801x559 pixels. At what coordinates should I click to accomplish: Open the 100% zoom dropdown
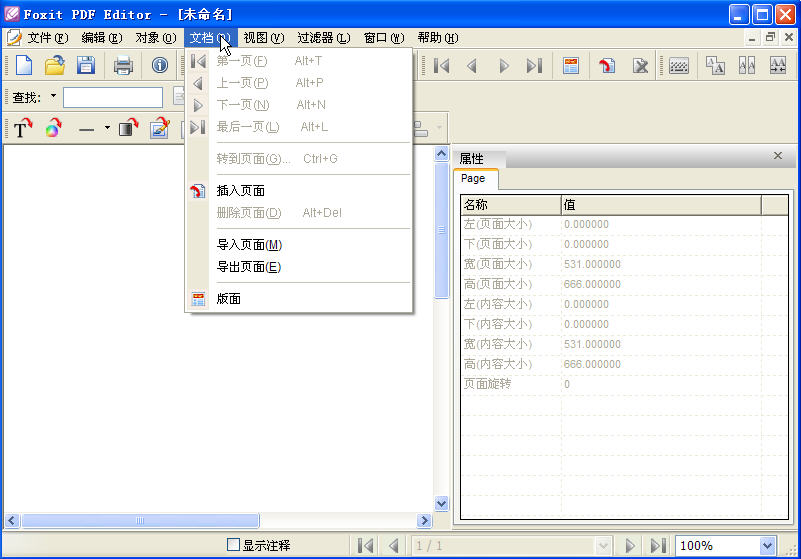coord(767,546)
